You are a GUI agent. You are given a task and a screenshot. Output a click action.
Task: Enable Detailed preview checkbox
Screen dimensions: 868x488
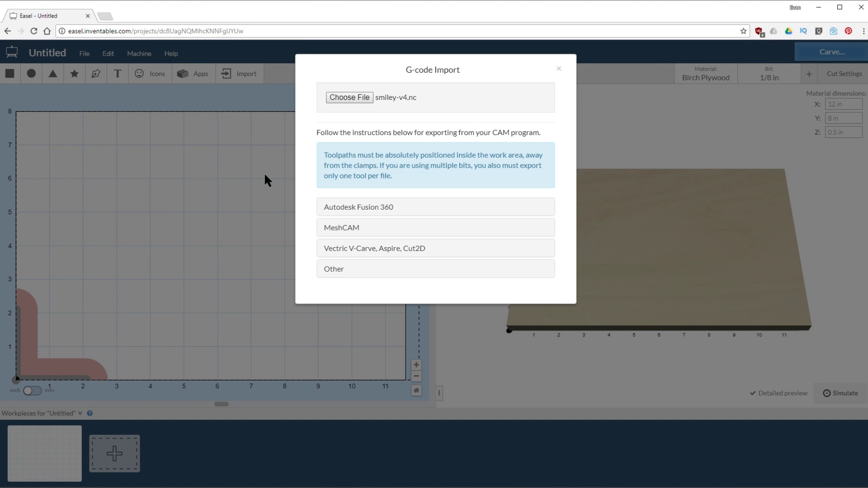(x=753, y=393)
